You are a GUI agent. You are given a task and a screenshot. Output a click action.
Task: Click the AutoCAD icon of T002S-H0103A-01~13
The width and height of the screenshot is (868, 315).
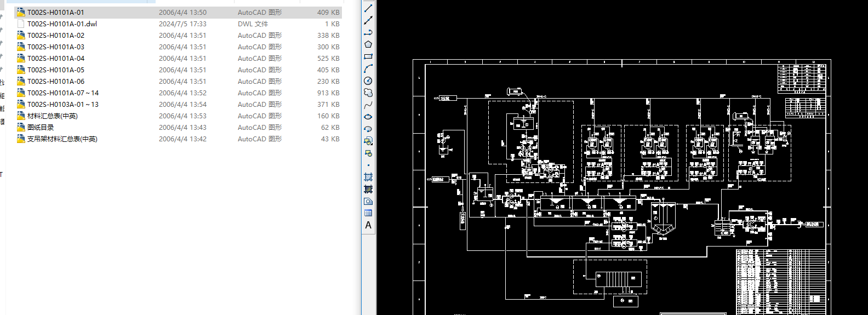(21, 104)
